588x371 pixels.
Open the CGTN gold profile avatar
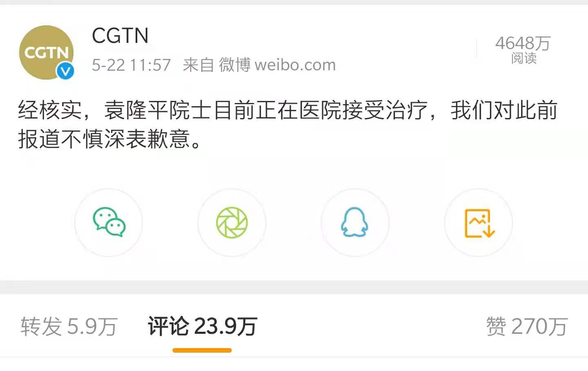coord(47,52)
